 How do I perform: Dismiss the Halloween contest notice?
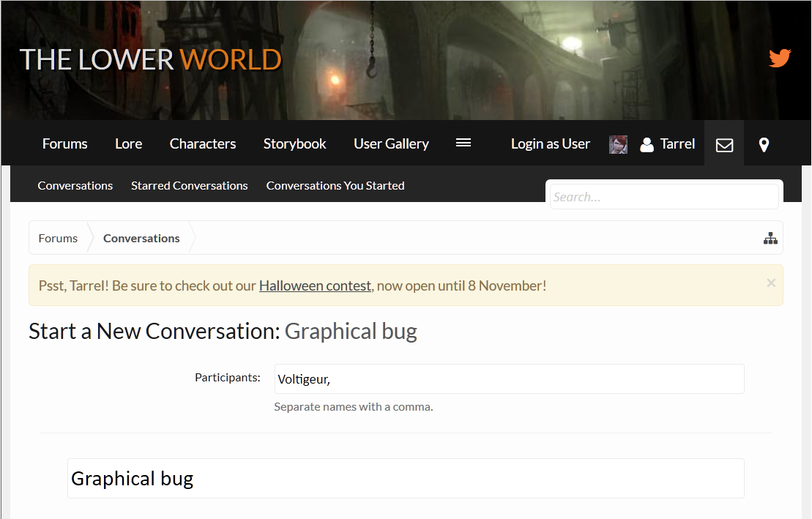770,283
